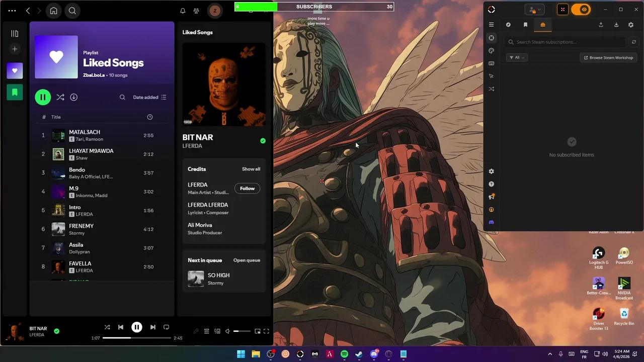Viewport: 644px width, 362px height.
Task: Switch to the compass Discover tab
Action: pos(508,25)
